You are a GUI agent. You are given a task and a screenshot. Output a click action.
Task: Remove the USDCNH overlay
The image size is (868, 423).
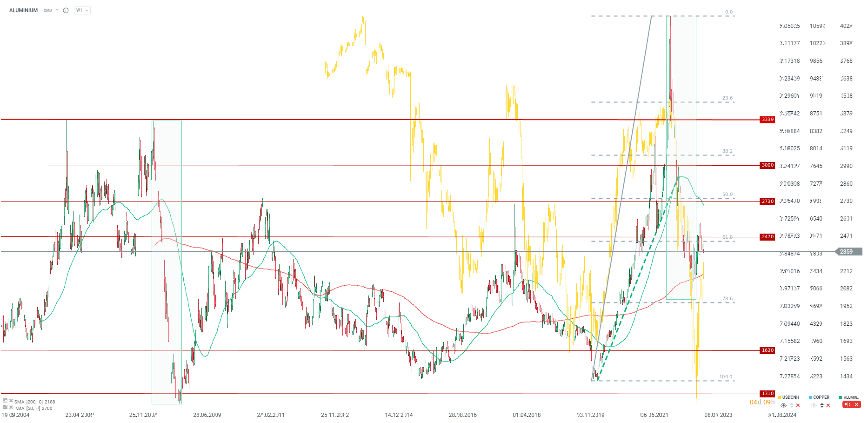click(798, 405)
